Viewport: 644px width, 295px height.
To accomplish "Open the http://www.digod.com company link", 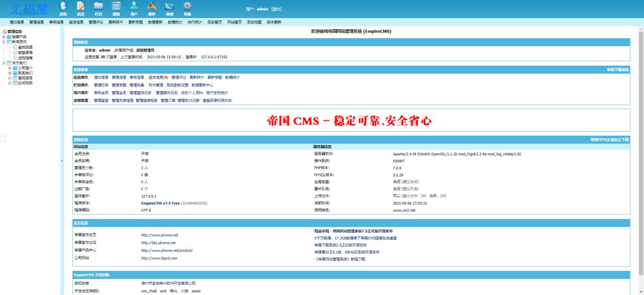I will pos(159,258).
